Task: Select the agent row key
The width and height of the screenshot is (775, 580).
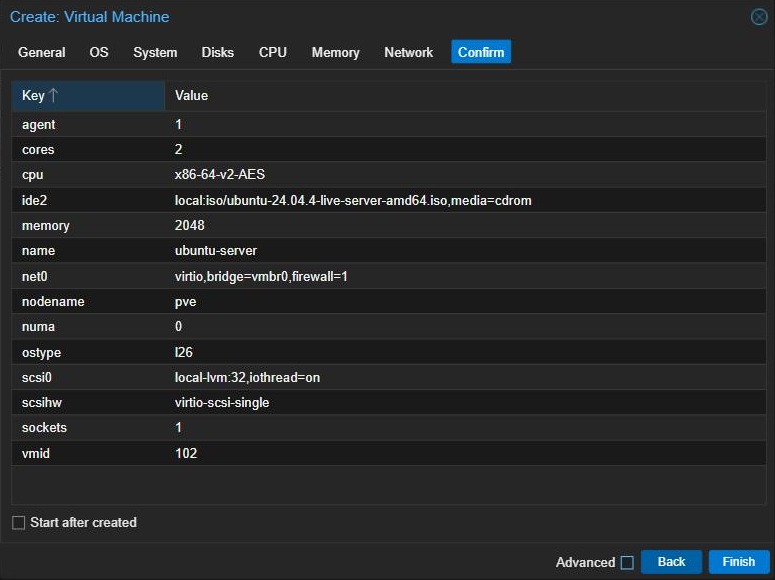Action: pyautogui.click(x=39, y=125)
